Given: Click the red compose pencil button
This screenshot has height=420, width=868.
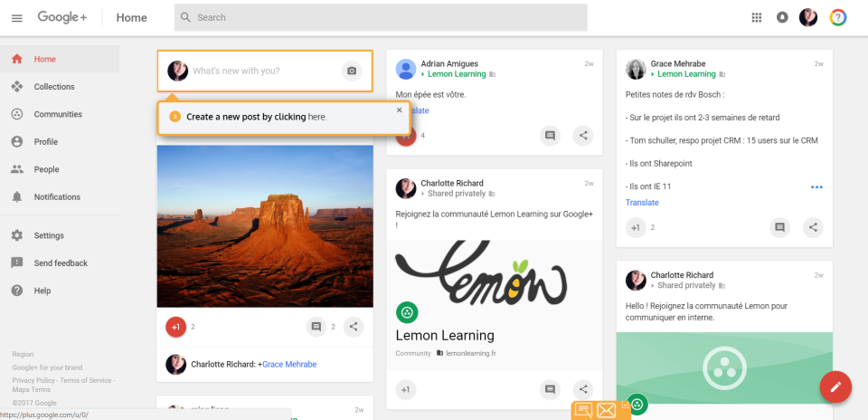Looking at the screenshot, I should coord(835,387).
